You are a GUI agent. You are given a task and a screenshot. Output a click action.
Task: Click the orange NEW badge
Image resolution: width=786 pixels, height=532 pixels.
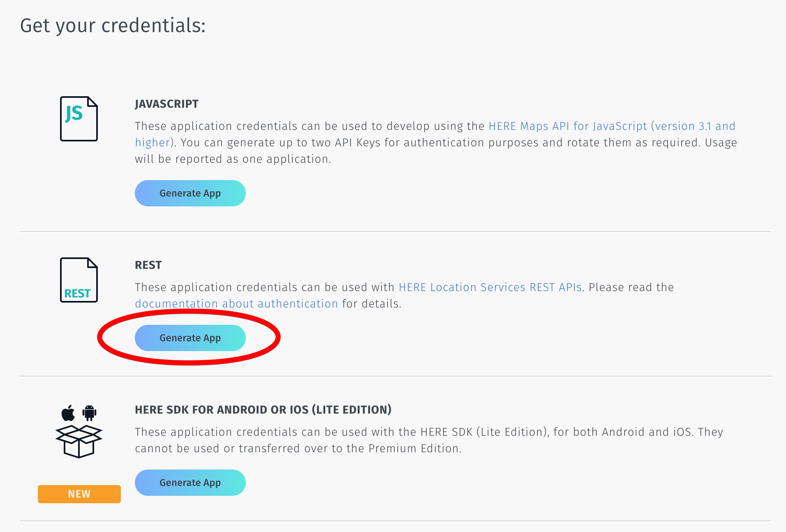(79, 494)
